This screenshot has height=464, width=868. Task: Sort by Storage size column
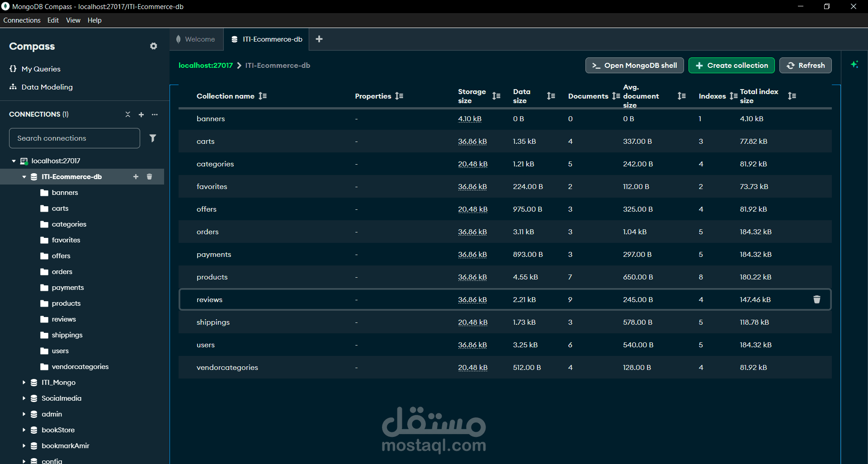tap(496, 96)
